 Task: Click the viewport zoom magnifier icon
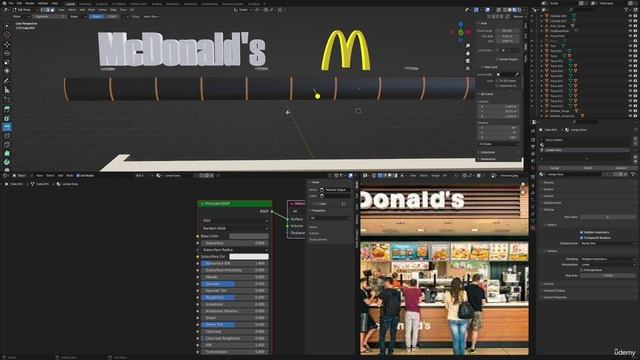(468, 46)
